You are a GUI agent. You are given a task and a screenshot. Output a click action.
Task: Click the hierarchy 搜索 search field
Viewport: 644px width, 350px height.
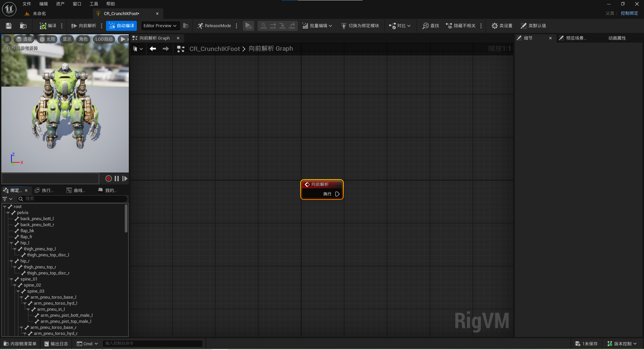pyautogui.click(x=72, y=199)
